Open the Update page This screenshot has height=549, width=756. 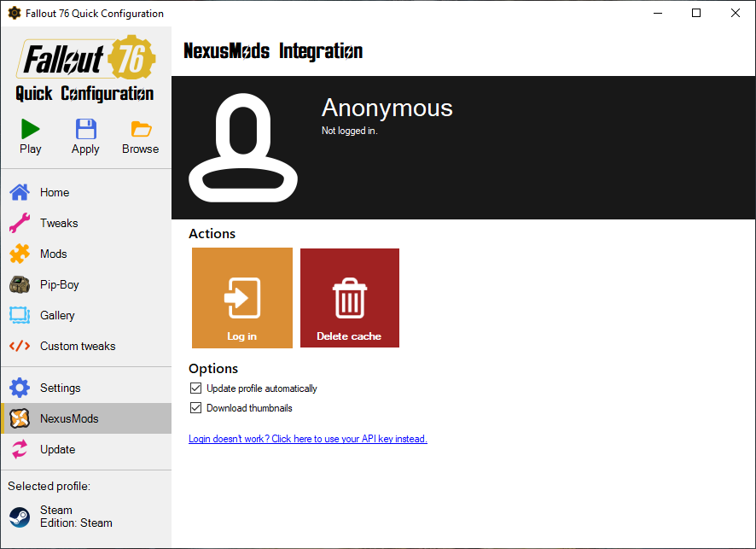click(x=86, y=450)
